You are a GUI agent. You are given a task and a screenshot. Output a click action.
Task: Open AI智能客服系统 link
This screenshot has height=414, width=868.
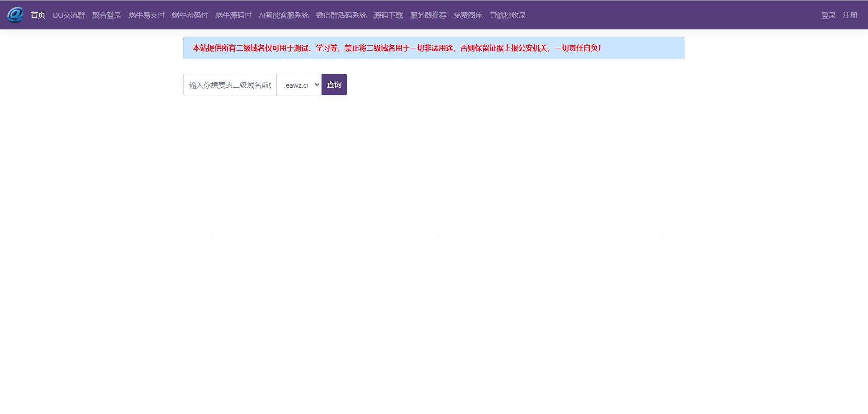(284, 15)
